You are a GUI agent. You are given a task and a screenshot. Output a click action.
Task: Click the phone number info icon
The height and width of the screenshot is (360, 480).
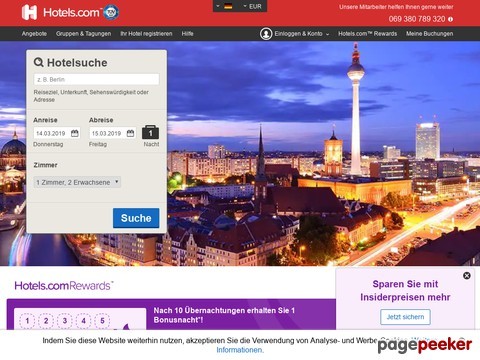click(450, 19)
